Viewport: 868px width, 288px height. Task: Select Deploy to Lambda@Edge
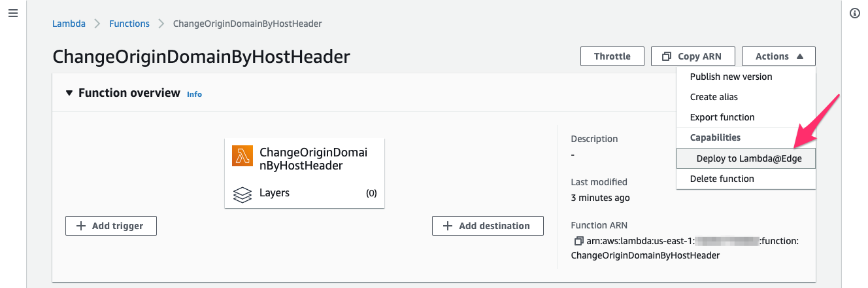(x=746, y=158)
